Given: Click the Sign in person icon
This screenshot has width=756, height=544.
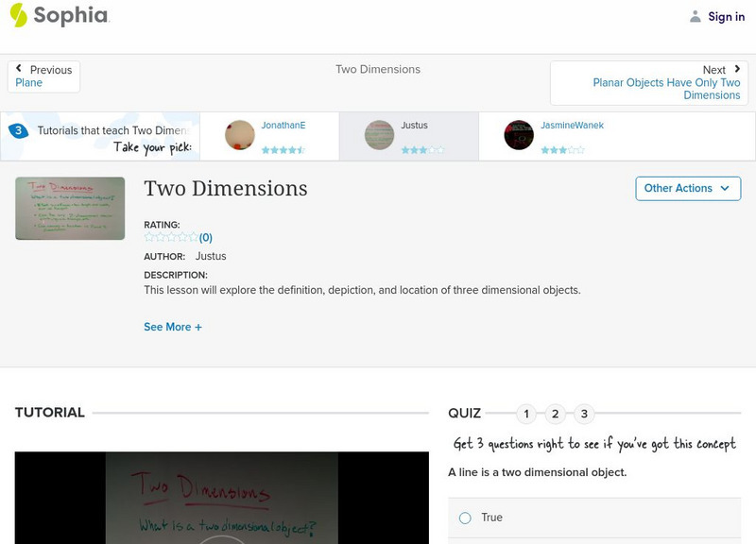Looking at the screenshot, I should click(x=694, y=16).
